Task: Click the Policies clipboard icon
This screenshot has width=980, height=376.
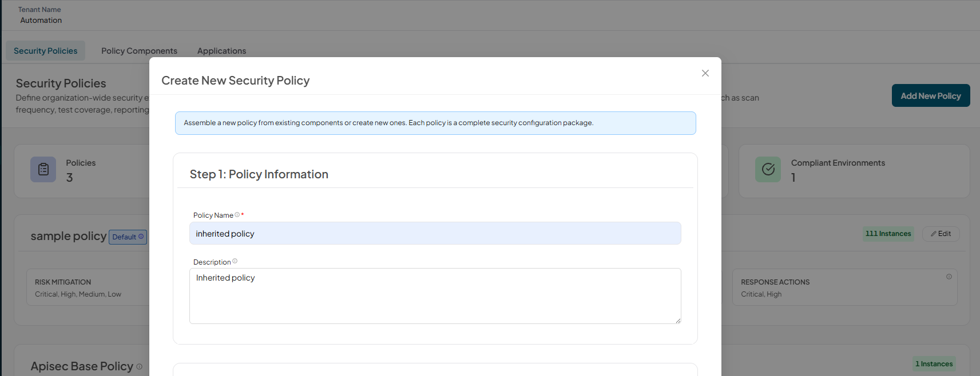Action: point(43,169)
